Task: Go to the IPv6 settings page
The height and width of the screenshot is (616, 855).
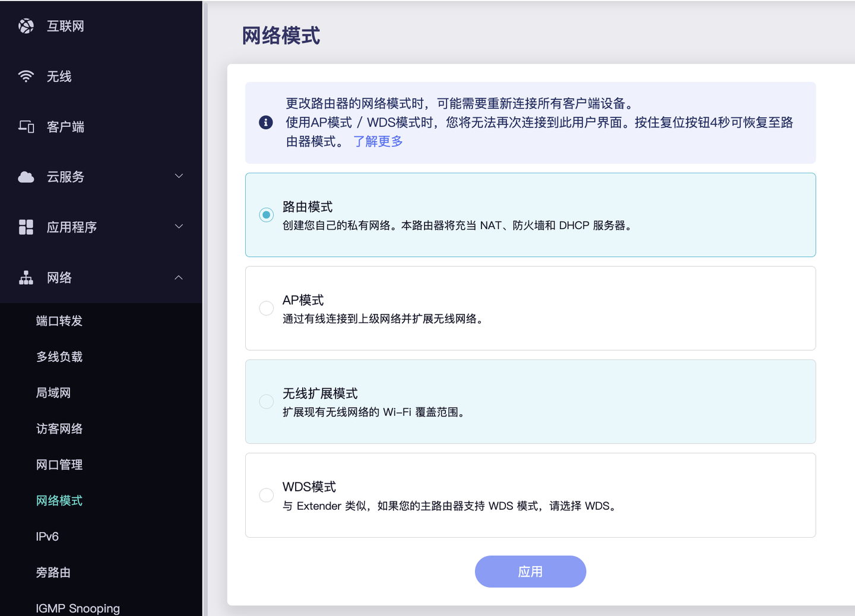Action: [x=47, y=536]
